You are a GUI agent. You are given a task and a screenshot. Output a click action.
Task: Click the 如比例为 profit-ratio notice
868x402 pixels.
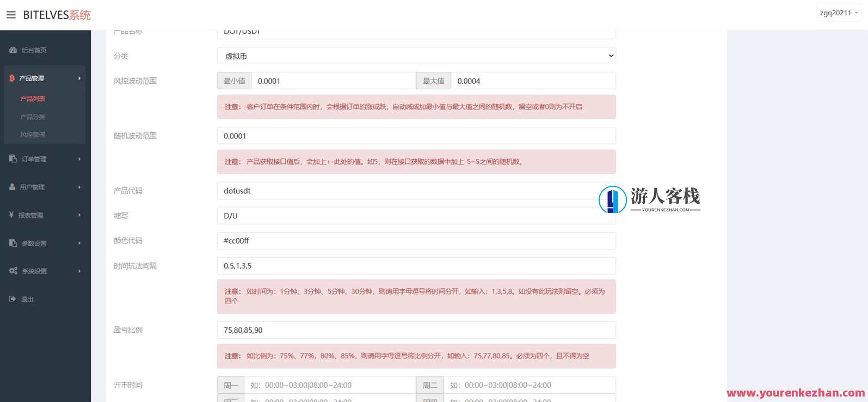pyautogui.click(x=416, y=356)
